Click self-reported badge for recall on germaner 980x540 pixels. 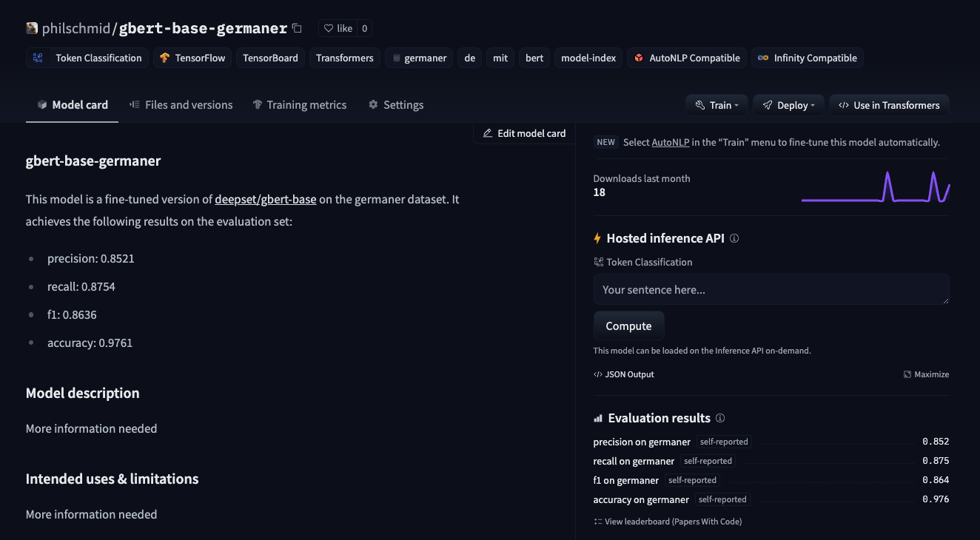pos(708,461)
